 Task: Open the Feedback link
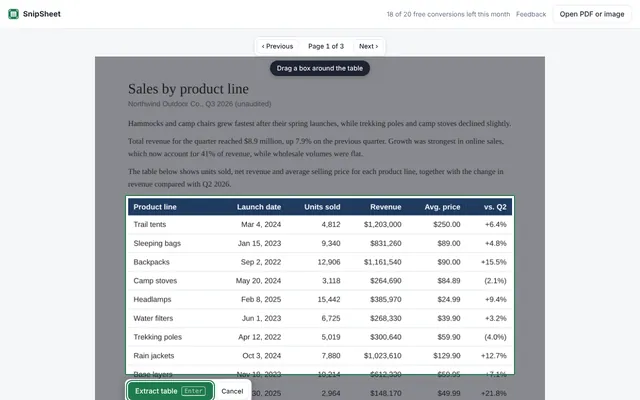coord(531,14)
